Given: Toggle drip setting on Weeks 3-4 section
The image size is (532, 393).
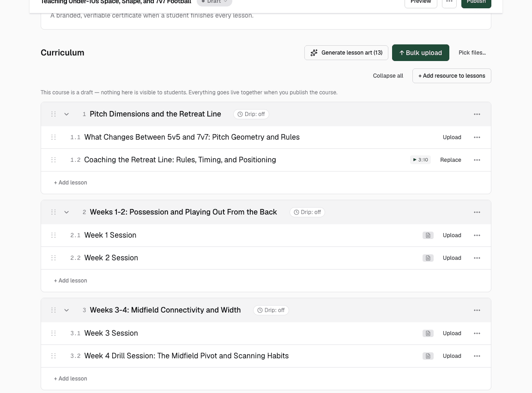Looking at the screenshot, I should pos(271,310).
